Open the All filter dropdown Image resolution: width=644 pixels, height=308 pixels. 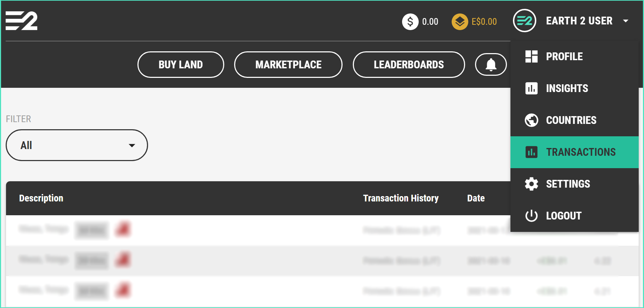[77, 145]
